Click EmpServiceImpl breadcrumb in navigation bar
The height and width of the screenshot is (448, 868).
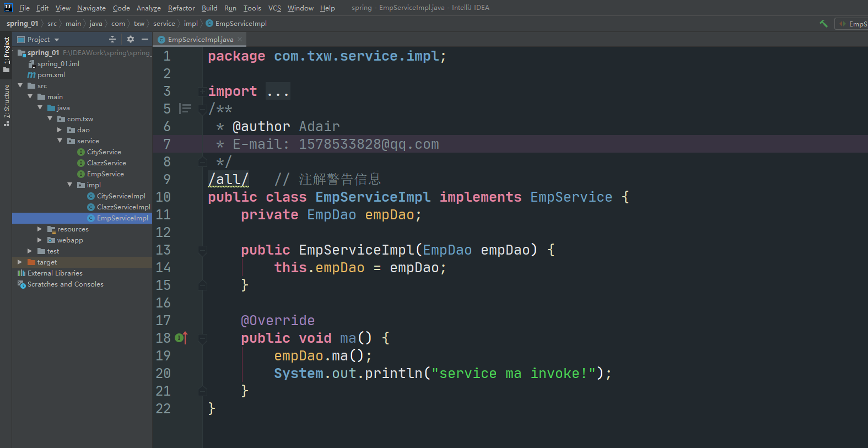237,24
